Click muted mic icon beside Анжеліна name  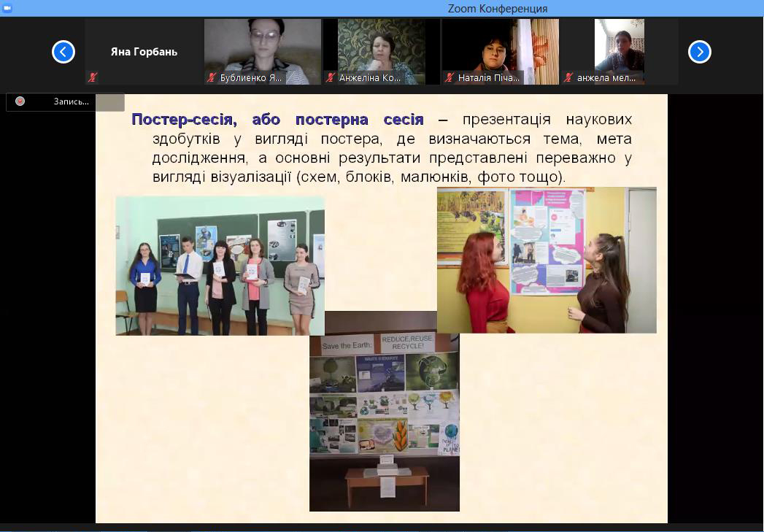point(331,77)
